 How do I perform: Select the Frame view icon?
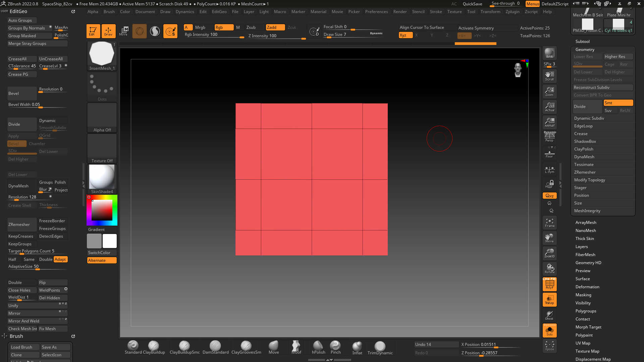pyautogui.click(x=549, y=223)
